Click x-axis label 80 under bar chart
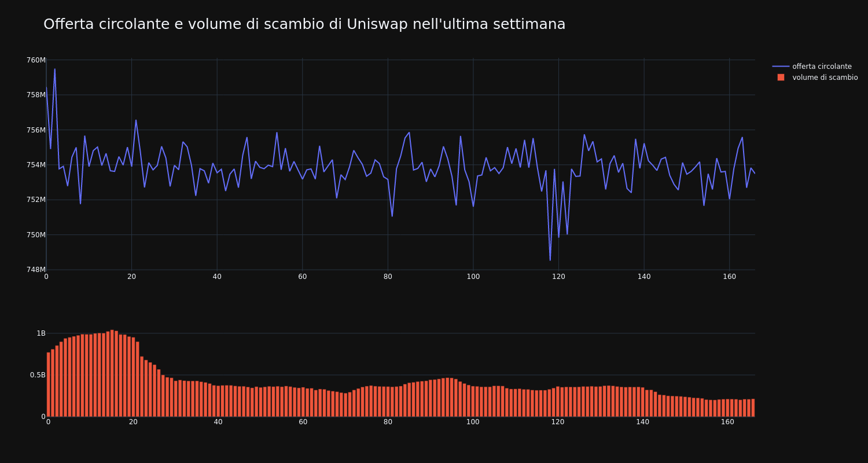The image size is (868, 463). point(388,422)
